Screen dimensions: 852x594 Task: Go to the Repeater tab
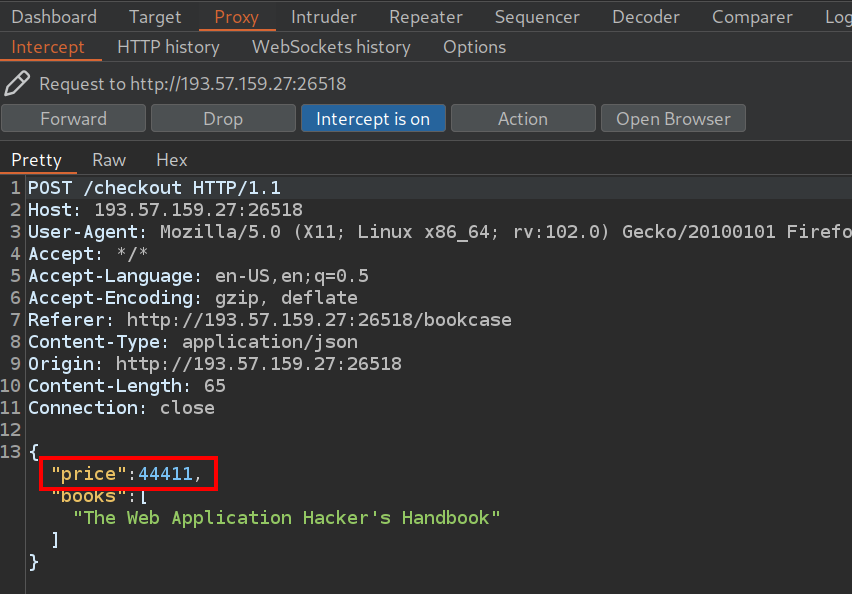click(426, 17)
